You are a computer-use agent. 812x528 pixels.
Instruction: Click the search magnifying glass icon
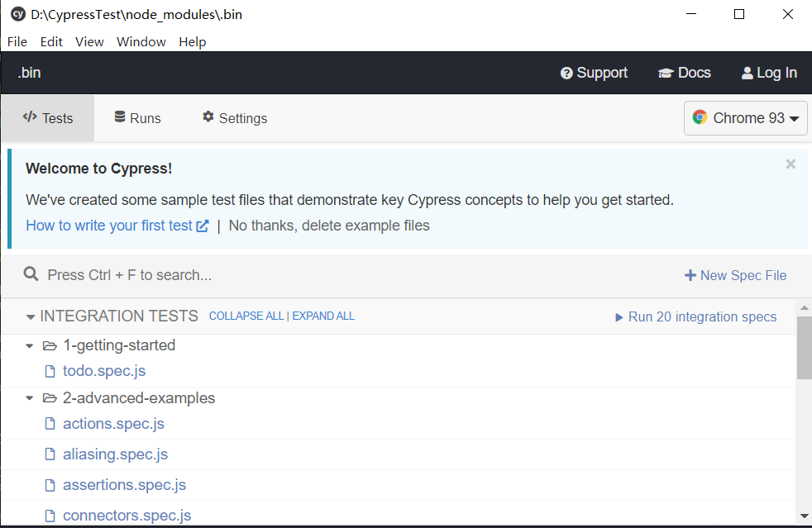31,274
